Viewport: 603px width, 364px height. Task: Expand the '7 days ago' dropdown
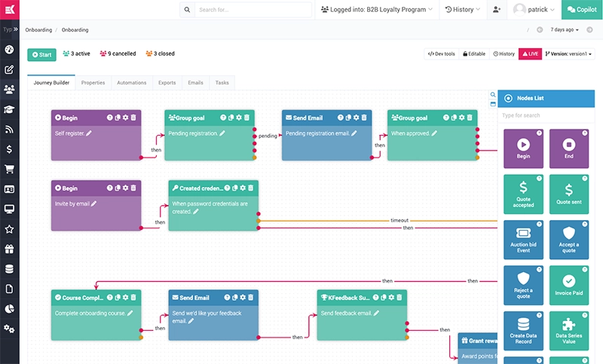tap(565, 30)
